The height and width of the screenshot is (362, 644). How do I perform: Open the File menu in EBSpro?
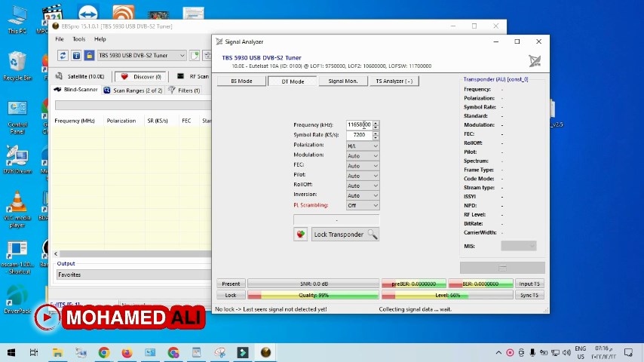tap(60, 39)
